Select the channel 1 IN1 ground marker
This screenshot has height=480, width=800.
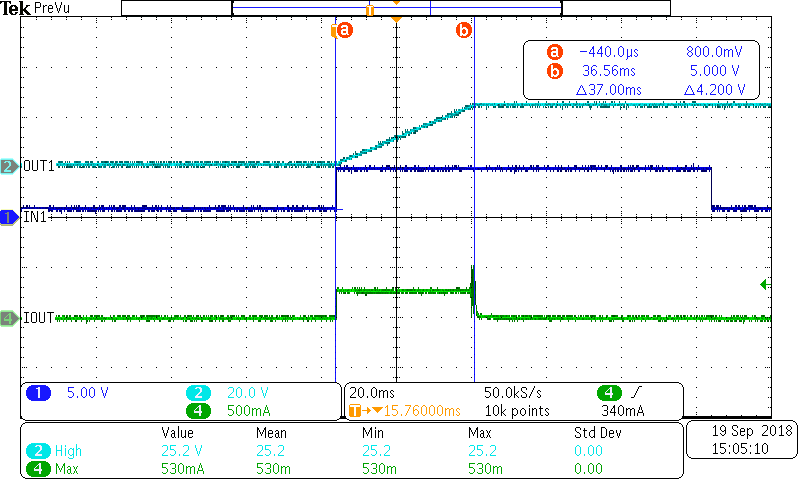point(8,217)
